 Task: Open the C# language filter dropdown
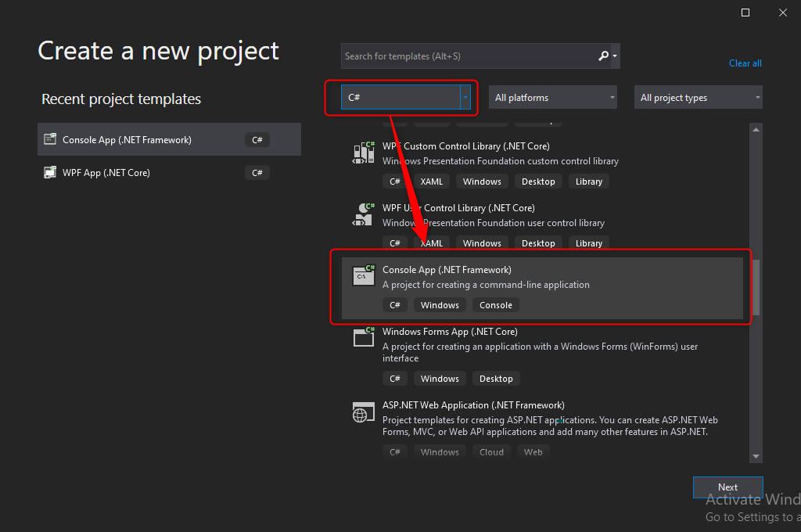[465, 98]
